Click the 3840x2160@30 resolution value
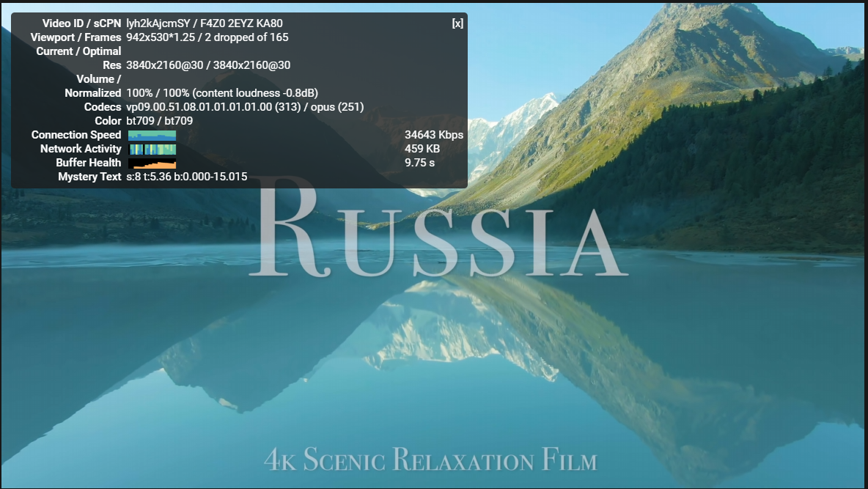Image resolution: width=868 pixels, height=489 pixels. click(208, 65)
